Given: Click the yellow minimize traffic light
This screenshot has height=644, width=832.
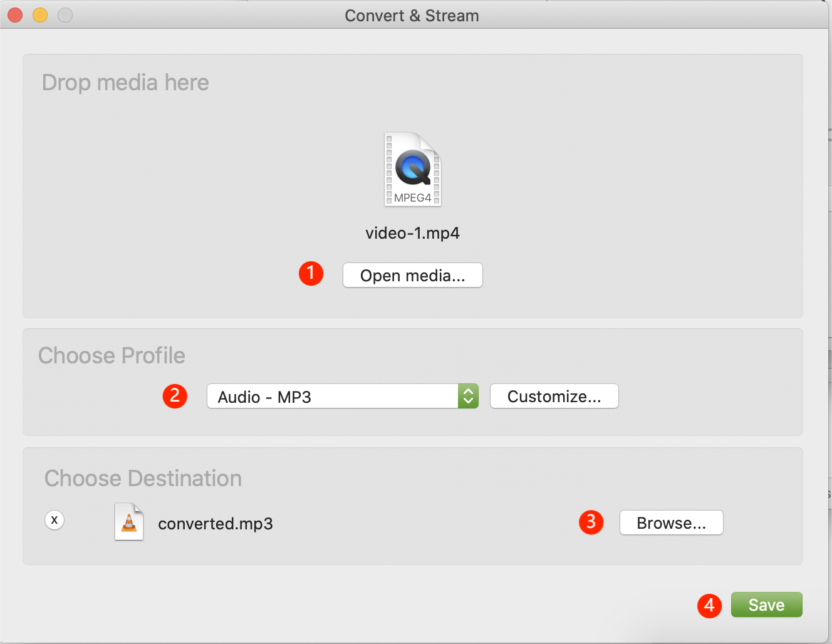Looking at the screenshot, I should 39,14.
